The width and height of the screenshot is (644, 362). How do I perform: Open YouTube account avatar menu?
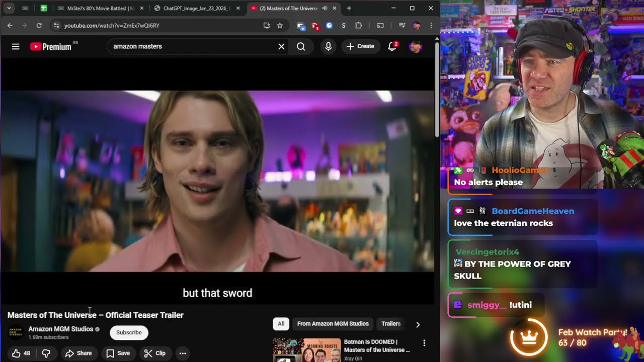415,47
